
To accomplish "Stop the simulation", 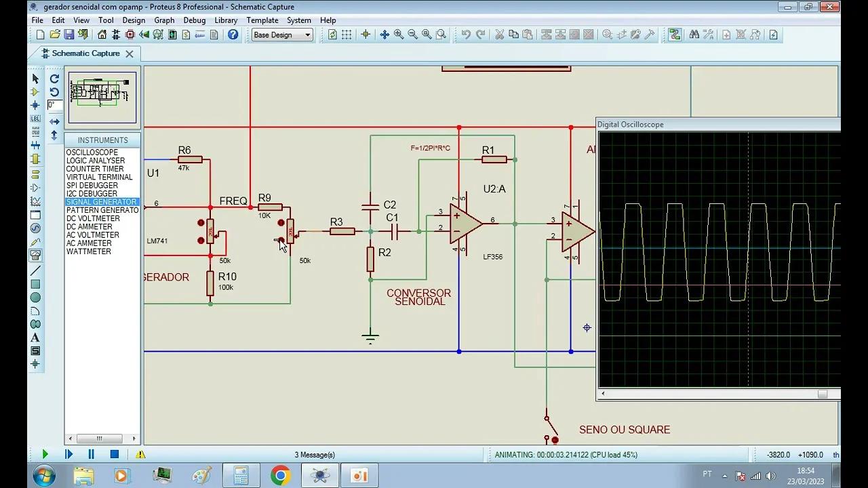I will coord(115,455).
